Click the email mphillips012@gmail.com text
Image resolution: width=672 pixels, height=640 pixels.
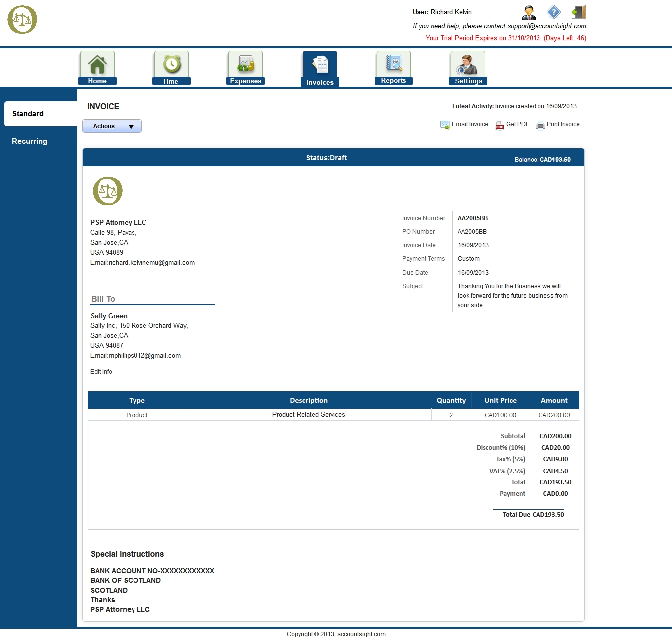tap(135, 355)
